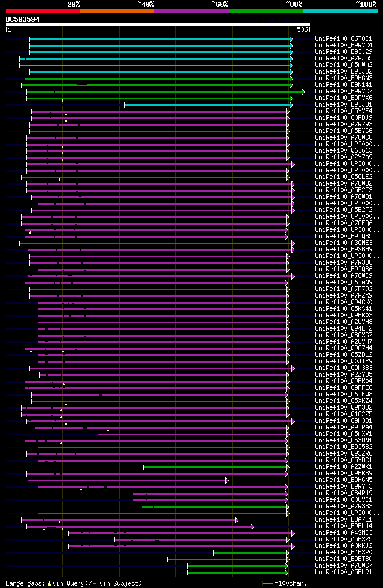Select the UniRef100_B9IJ29 hit label
The height and width of the screenshot is (588, 383).
pyautogui.click(x=344, y=51)
